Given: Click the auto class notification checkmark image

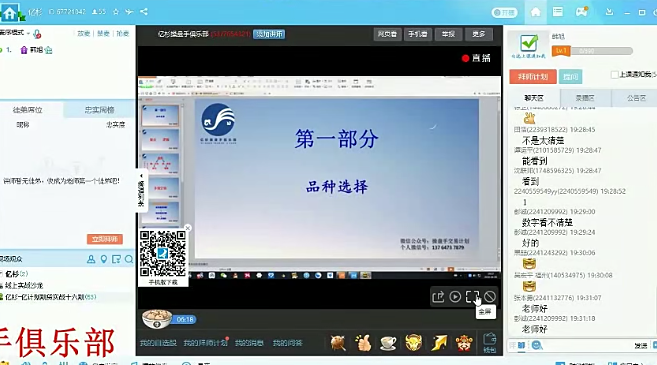Looking at the screenshot, I should coord(529,46).
